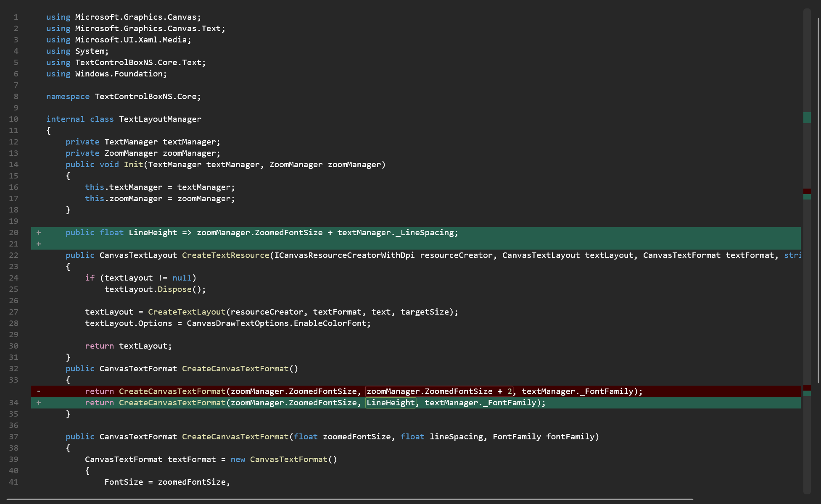The image size is (821, 504).
Task: Click 'private TextManager textManager;' field
Action: [143, 142]
